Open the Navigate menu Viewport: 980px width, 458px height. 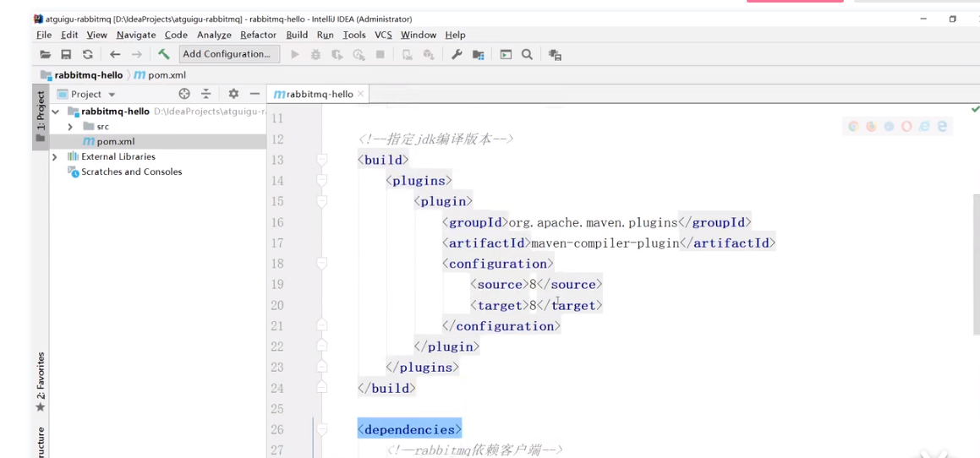point(136,35)
